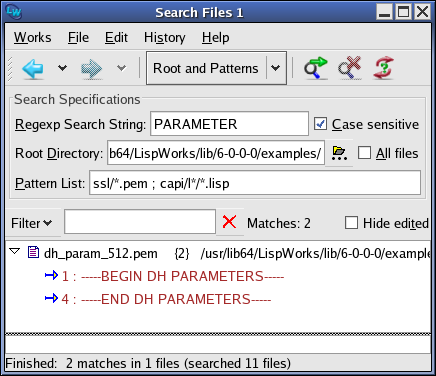The image size is (436, 376).
Task: Open back history dropdown arrow
Action: 62,68
